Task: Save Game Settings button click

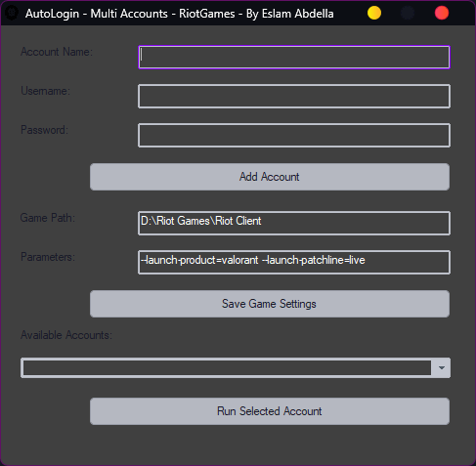Action: pyautogui.click(x=270, y=304)
